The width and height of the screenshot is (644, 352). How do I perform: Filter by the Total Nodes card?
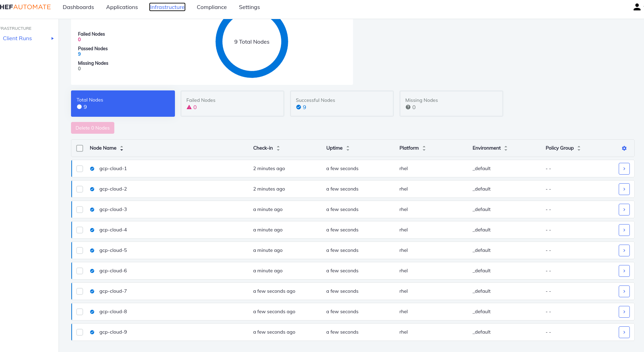click(x=123, y=104)
